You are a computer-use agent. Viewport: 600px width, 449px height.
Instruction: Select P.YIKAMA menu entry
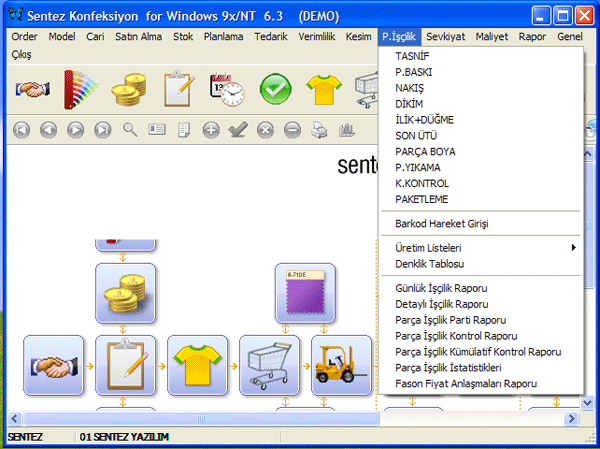point(482,167)
